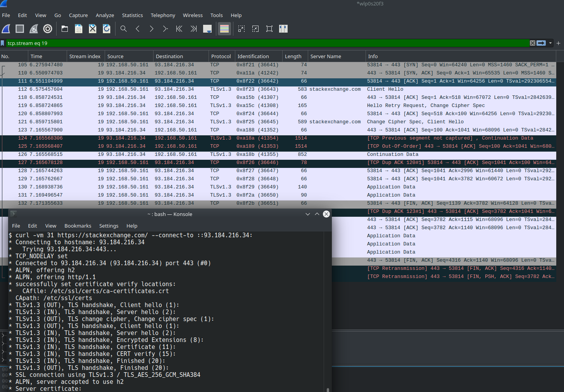Sort by Length column header
Viewport: 564px width, 392px height.
pyautogui.click(x=295, y=56)
